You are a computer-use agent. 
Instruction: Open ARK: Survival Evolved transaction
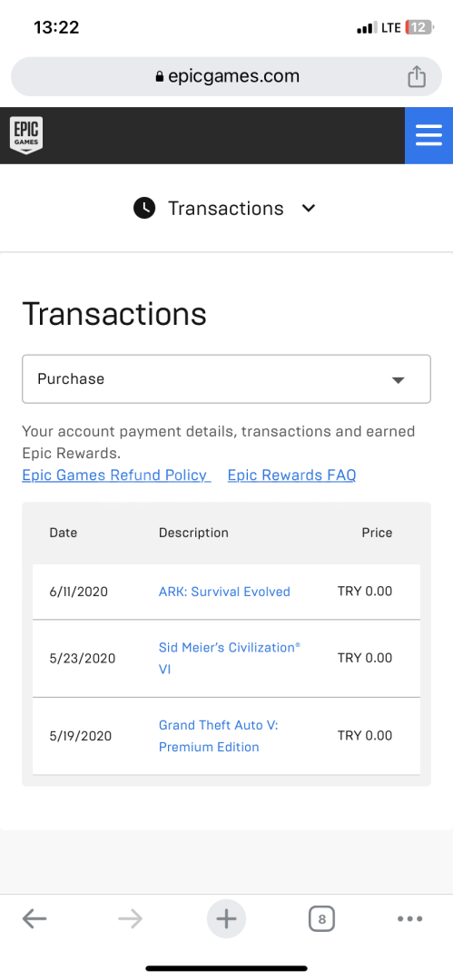[x=224, y=592]
